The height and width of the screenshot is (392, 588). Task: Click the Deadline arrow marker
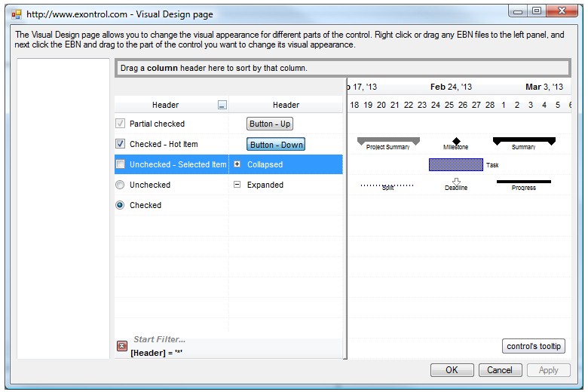point(456,182)
